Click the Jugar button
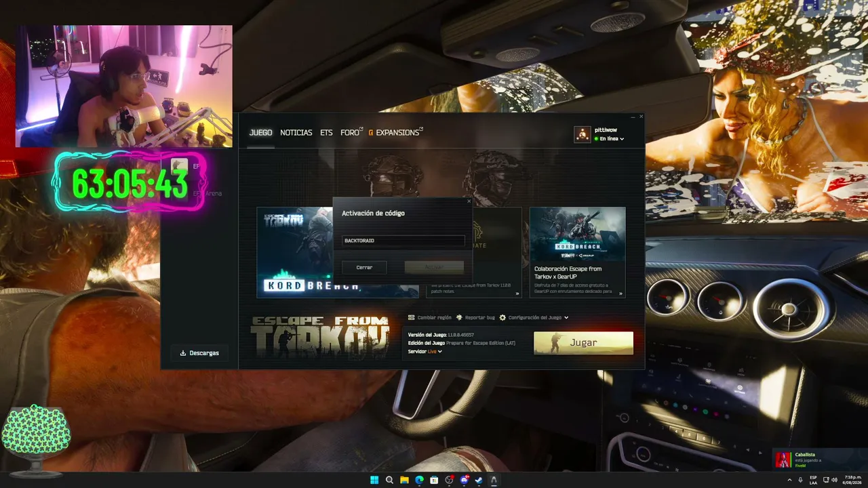The height and width of the screenshot is (488, 868). coord(583,343)
